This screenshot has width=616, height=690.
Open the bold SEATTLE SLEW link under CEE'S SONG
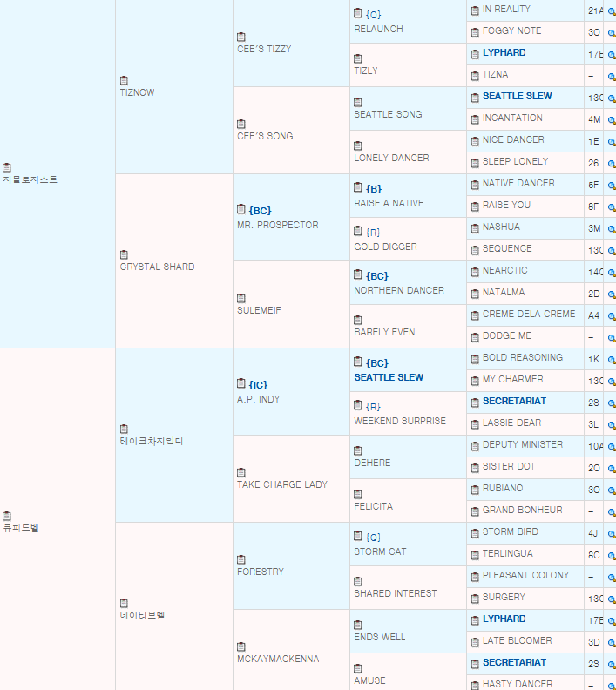(x=517, y=96)
